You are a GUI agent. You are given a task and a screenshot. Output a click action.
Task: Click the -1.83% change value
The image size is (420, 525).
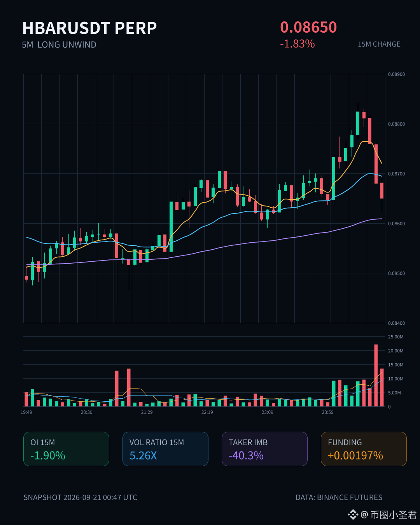pos(297,44)
